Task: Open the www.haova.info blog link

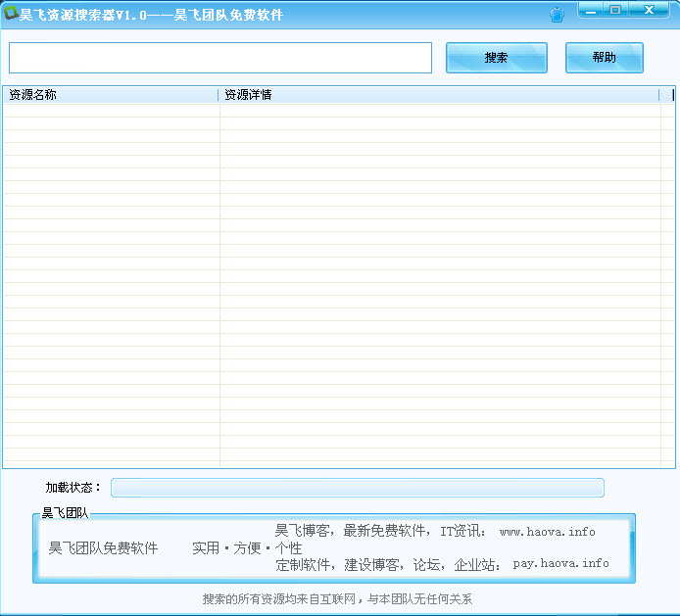Action: point(547,532)
